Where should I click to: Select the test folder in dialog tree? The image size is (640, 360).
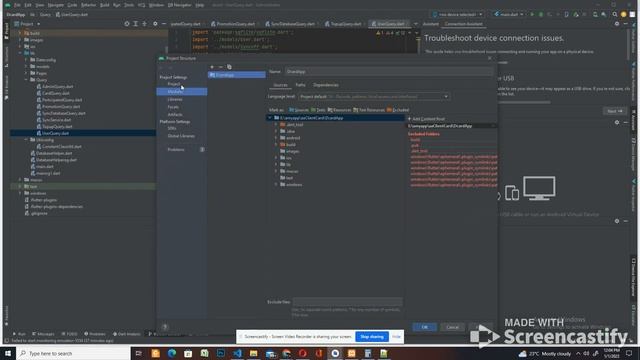[x=287, y=178]
